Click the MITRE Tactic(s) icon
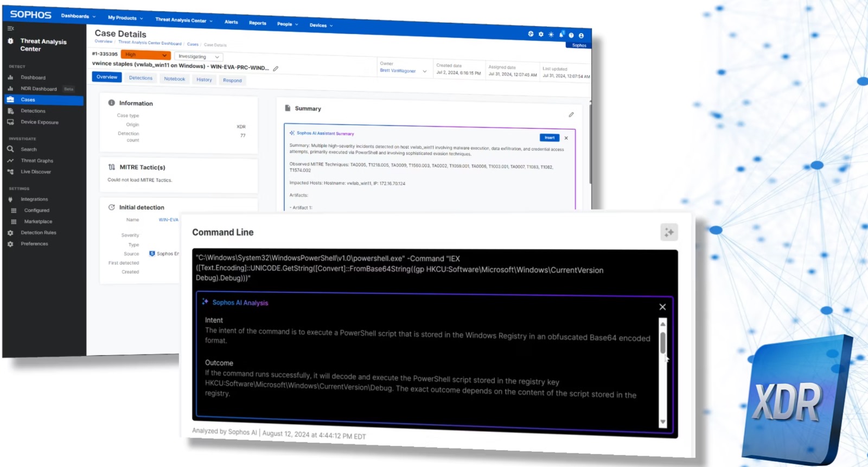The image size is (868, 467). [x=111, y=167]
